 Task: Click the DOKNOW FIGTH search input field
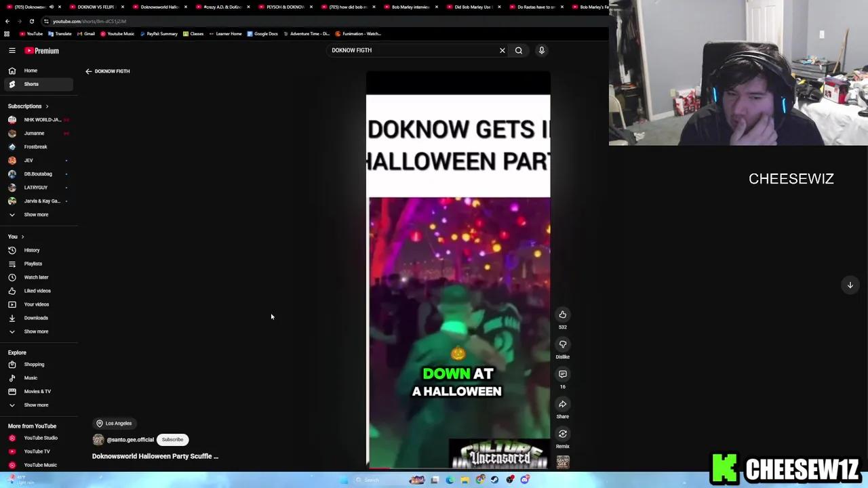(x=407, y=50)
